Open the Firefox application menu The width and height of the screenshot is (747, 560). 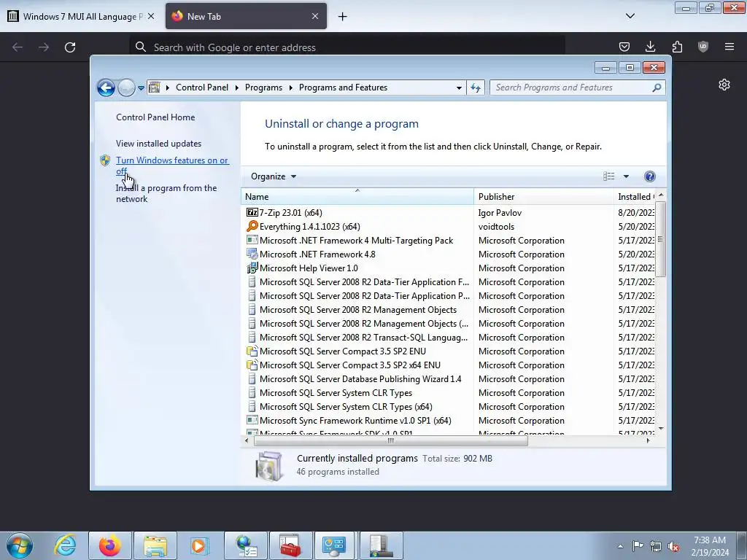pyautogui.click(x=729, y=47)
